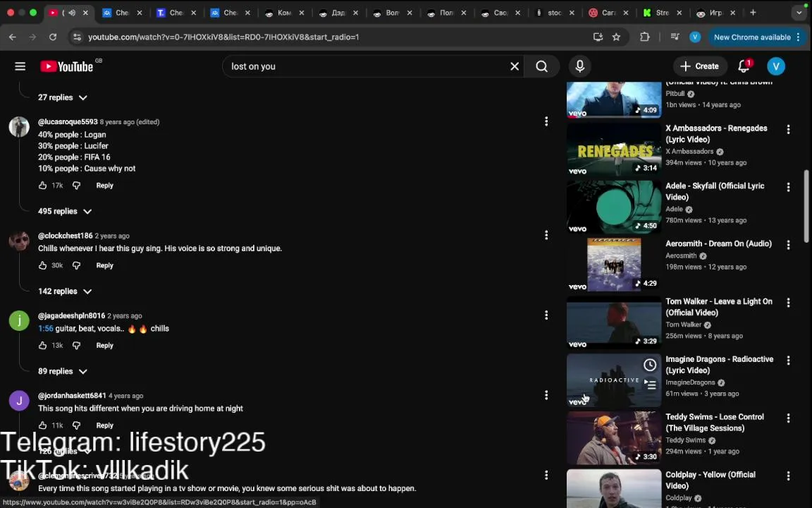Reply to the @clockchest186 comment
This screenshot has height=508, width=812.
pyautogui.click(x=104, y=265)
